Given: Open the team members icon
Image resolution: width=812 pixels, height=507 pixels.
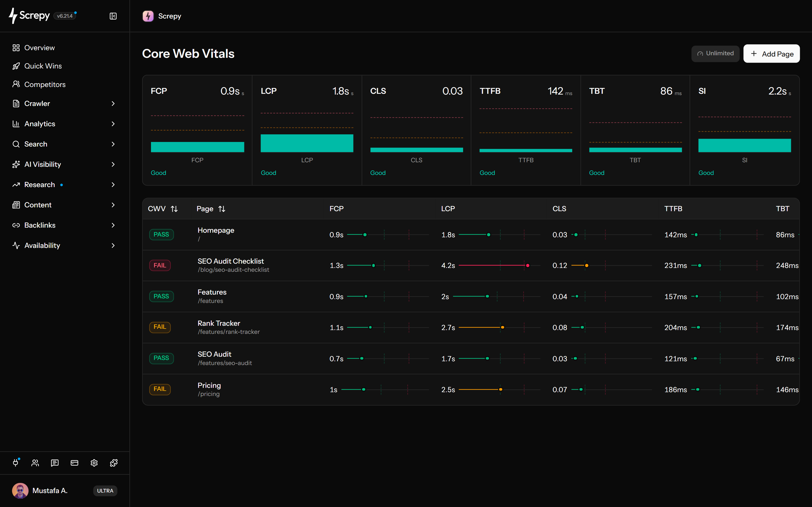Looking at the screenshot, I should coord(35,463).
